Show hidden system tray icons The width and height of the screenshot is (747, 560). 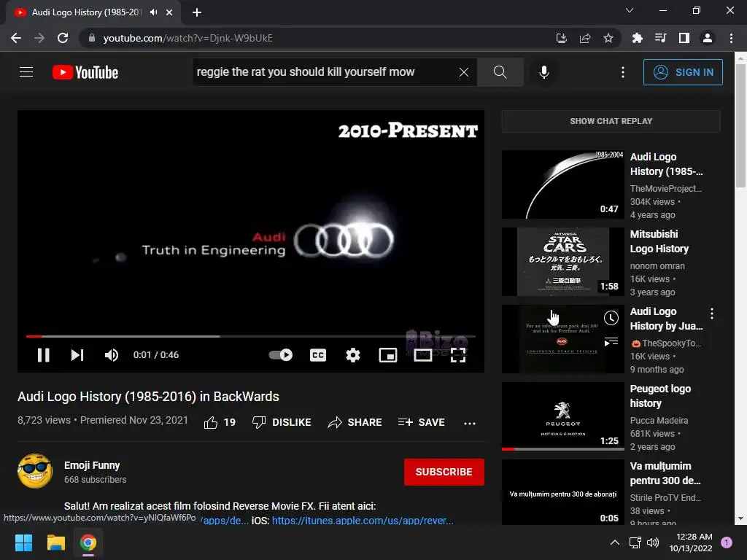point(615,542)
